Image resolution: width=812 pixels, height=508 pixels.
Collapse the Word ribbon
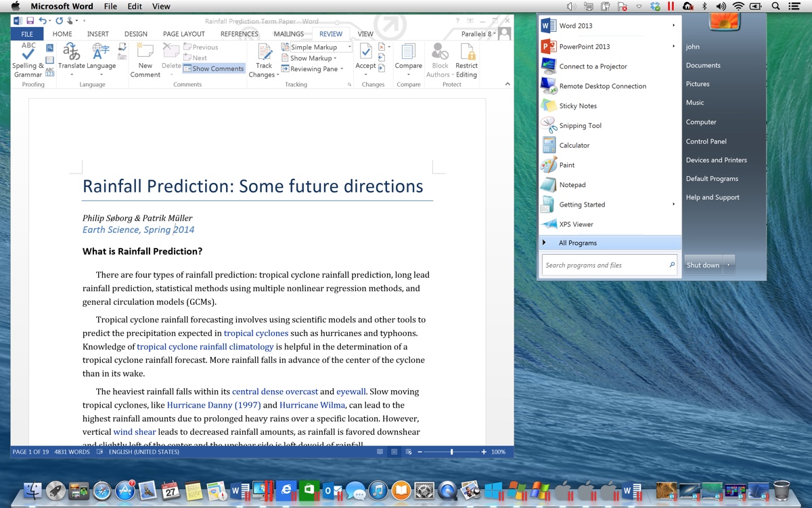coord(507,84)
